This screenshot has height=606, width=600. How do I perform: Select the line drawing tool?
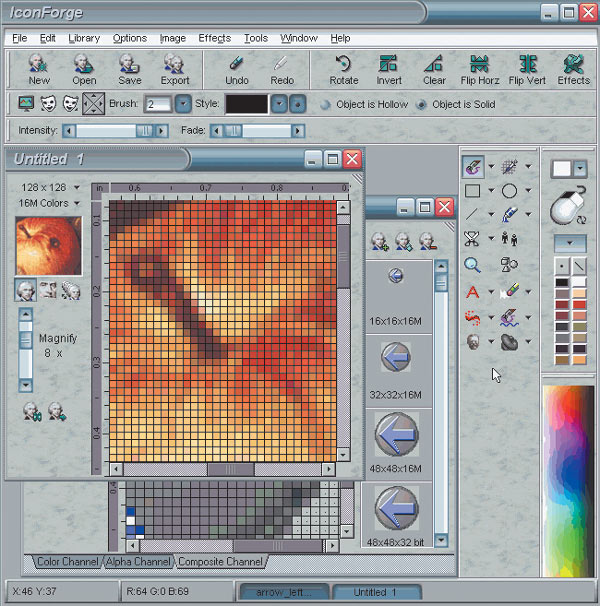point(472,214)
